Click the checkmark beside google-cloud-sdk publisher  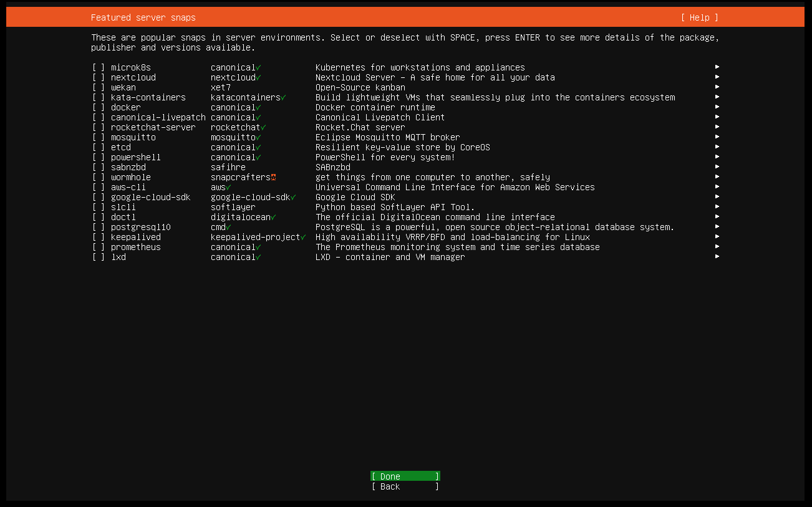[x=293, y=197]
